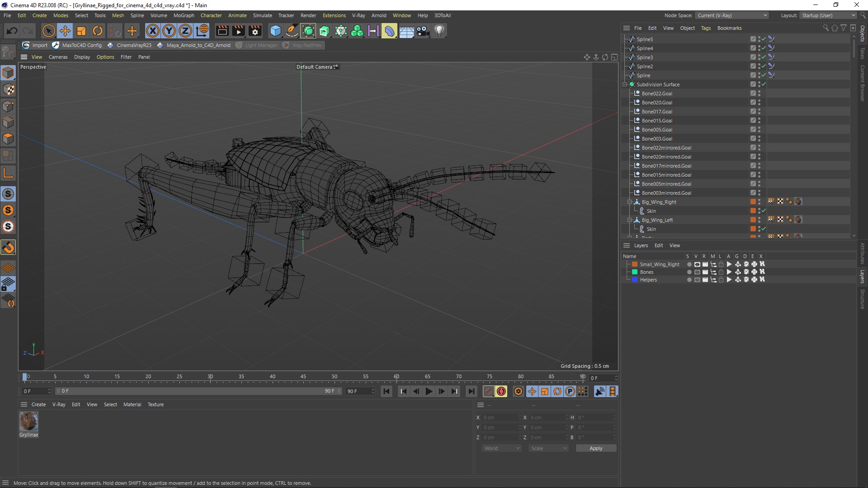Open the Character menu
The height and width of the screenshot is (488, 868).
point(211,15)
